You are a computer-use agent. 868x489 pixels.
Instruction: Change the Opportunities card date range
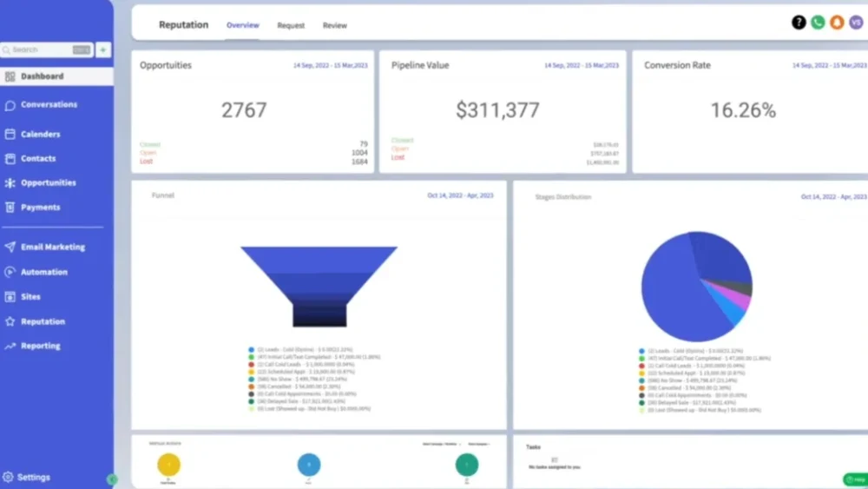(331, 65)
